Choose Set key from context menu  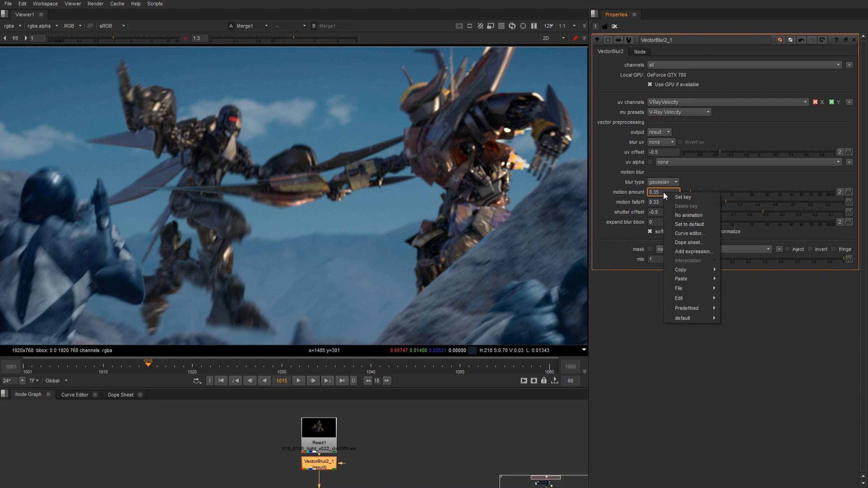click(x=683, y=197)
